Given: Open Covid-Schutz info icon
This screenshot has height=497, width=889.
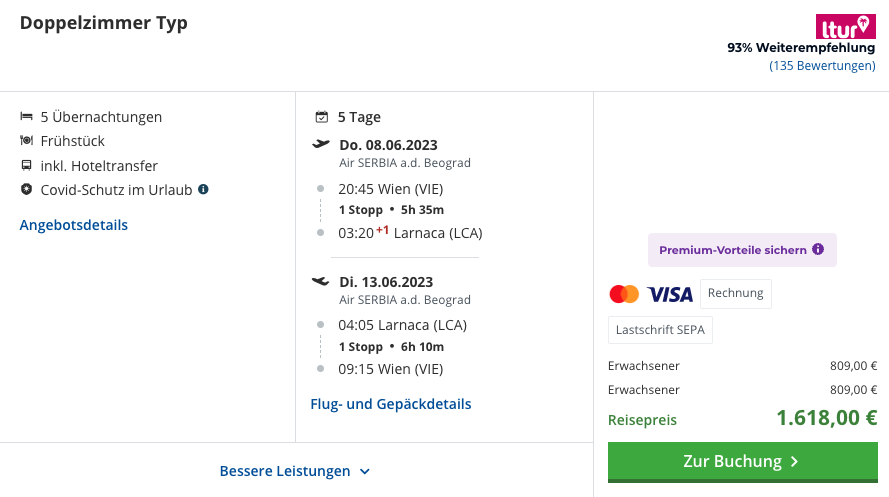Looking at the screenshot, I should (203, 189).
